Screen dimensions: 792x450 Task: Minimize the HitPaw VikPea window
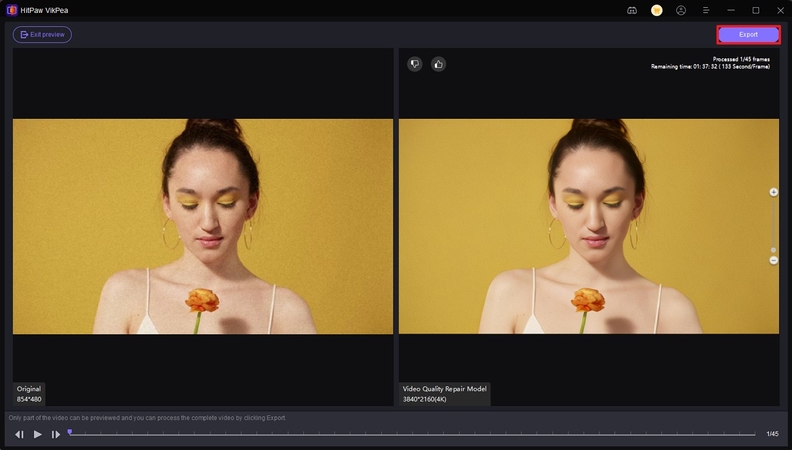pos(731,10)
